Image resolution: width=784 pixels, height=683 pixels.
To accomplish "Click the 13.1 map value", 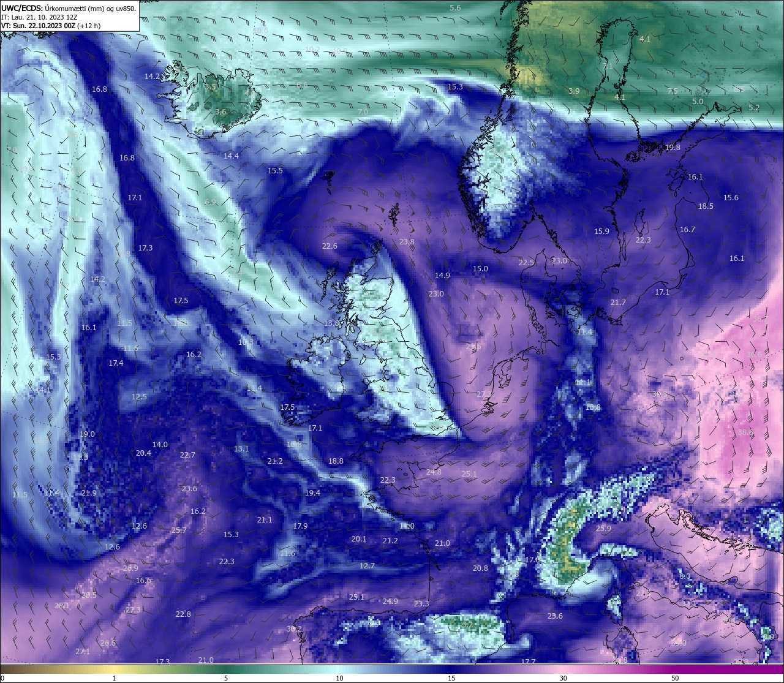I will [241, 449].
